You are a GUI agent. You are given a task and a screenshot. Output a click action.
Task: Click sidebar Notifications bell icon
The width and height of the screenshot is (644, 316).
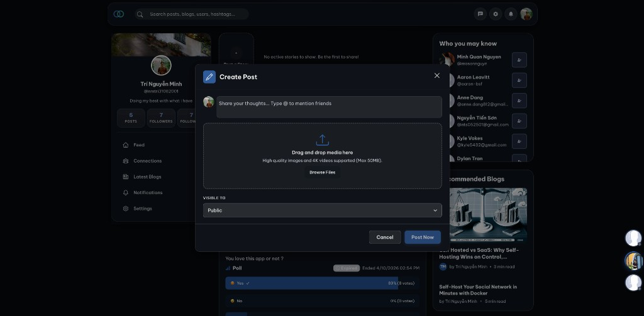[126, 192]
